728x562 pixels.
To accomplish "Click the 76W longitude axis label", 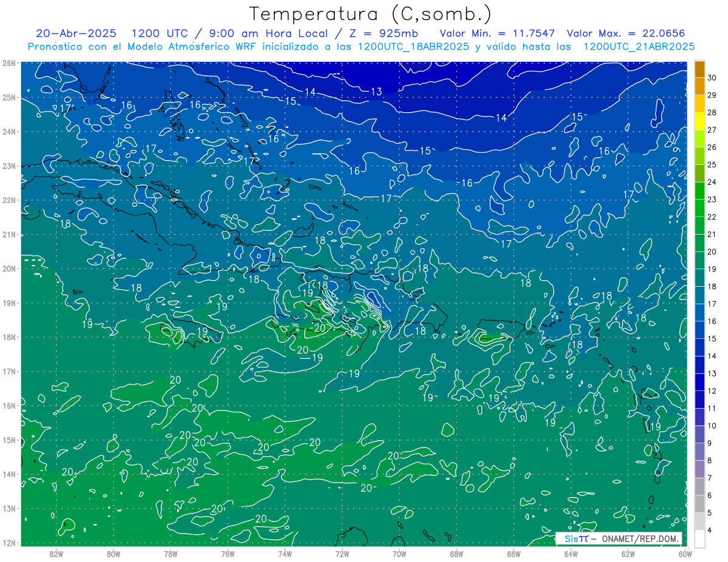I will coord(227,554).
